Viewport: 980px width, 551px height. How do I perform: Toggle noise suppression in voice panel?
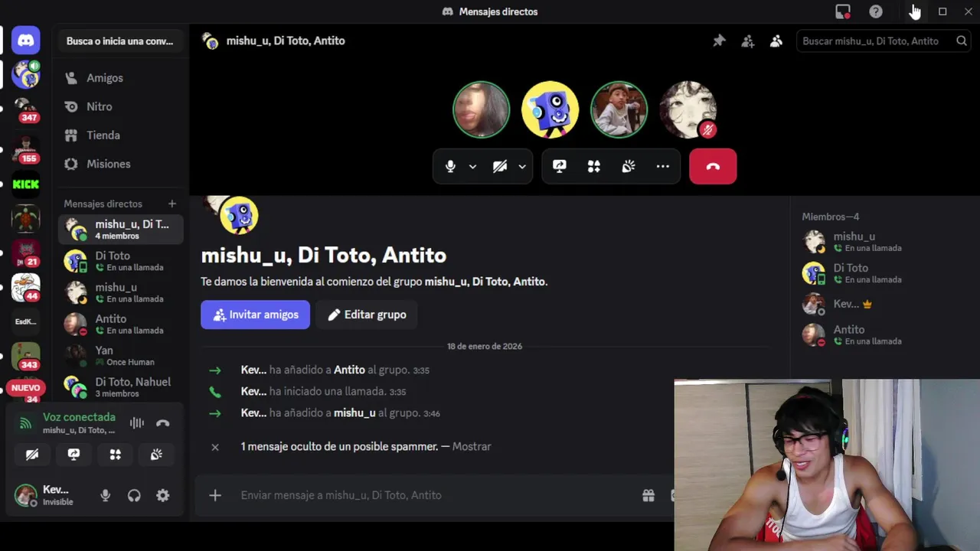[137, 423]
